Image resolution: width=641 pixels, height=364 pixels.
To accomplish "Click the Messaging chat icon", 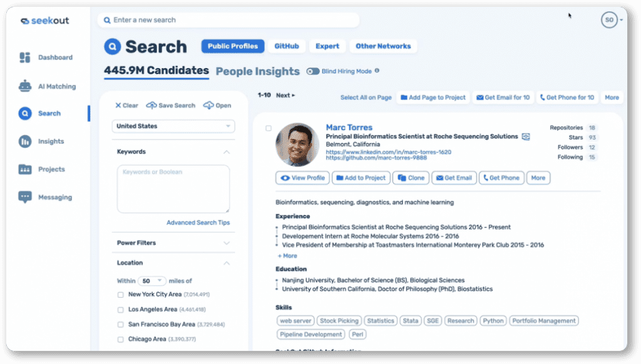I will click(x=25, y=197).
